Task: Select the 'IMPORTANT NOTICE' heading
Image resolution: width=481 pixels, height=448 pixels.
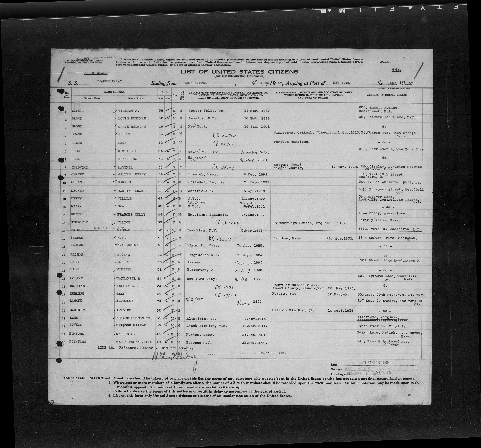Action: tap(85, 378)
